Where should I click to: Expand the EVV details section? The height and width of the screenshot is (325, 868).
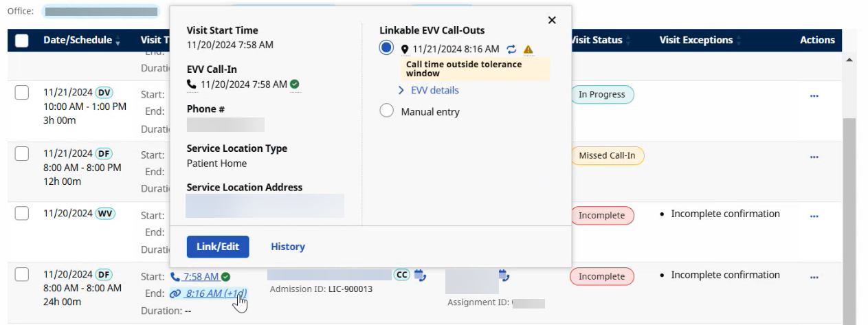[429, 90]
